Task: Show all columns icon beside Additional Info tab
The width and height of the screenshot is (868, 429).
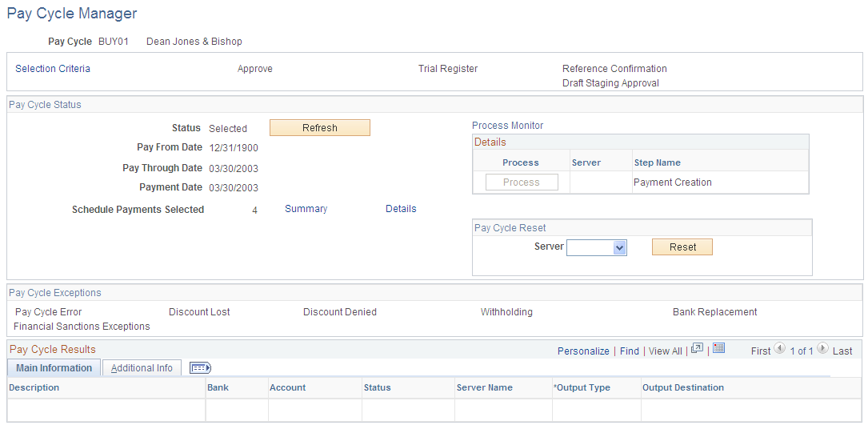Action: pos(200,367)
